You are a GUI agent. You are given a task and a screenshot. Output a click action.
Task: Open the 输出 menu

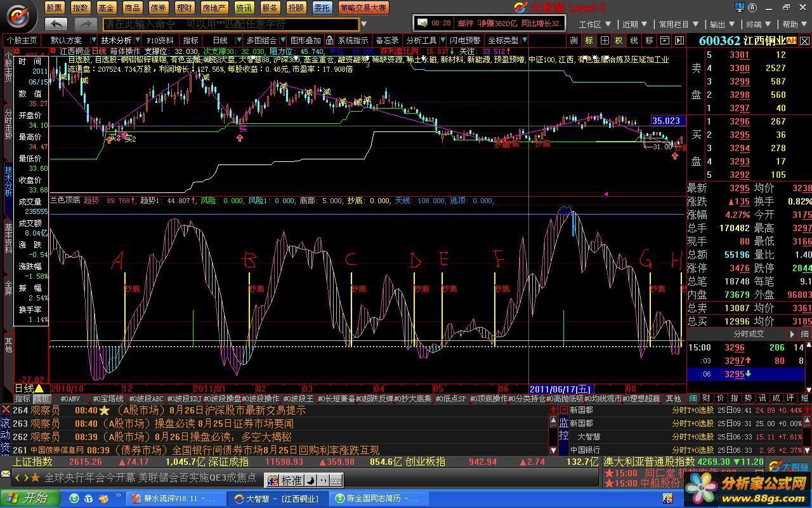click(x=721, y=24)
